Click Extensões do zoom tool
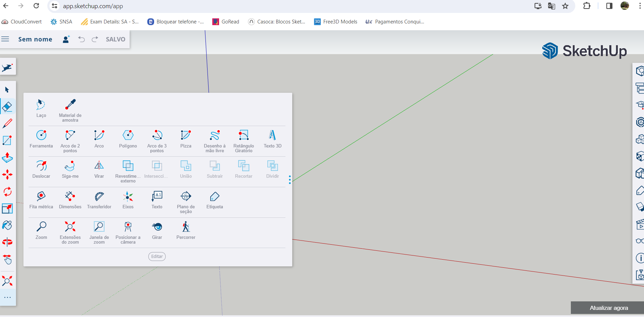Viewport: 644px width, 317px height. point(70,232)
